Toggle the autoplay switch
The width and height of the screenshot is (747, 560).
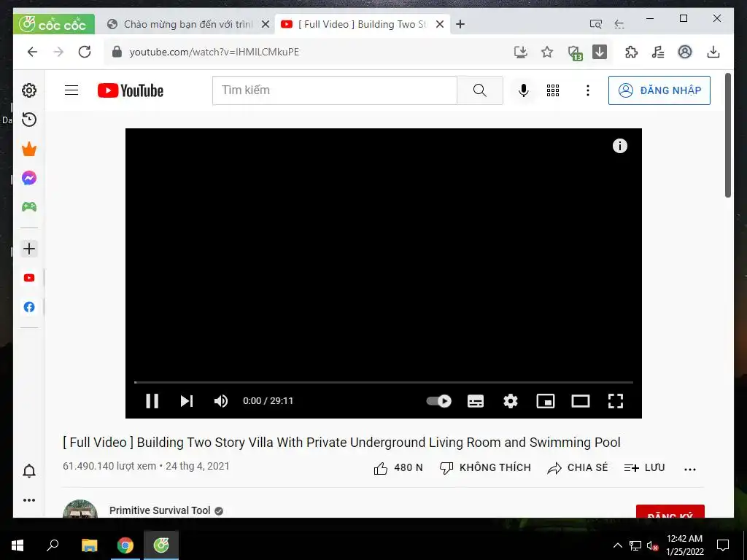tap(438, 401)
